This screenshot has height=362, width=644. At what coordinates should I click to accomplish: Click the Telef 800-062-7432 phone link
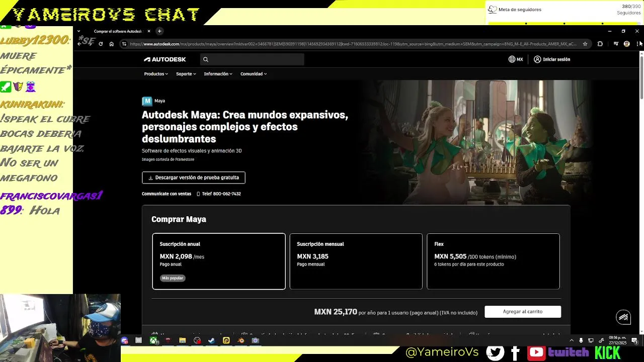pos(219,194)
